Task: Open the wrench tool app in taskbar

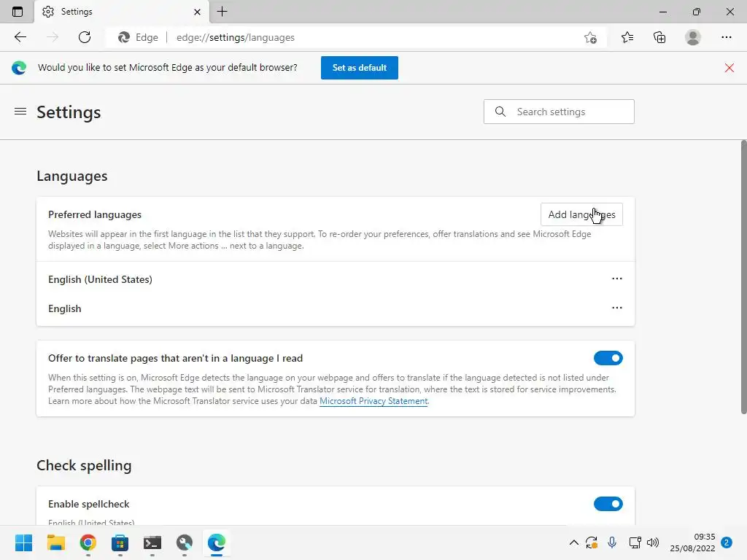Action: click(x=185, y=542)
